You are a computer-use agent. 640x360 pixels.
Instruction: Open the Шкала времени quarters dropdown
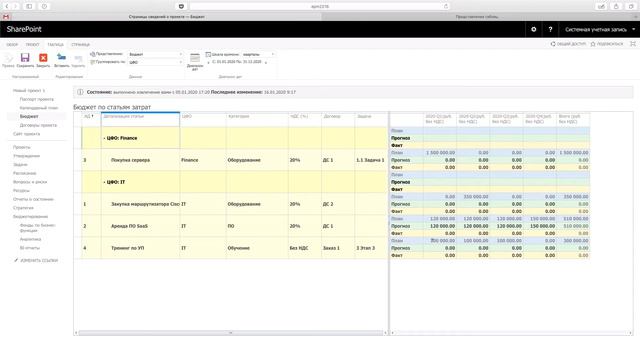(258, 54)
